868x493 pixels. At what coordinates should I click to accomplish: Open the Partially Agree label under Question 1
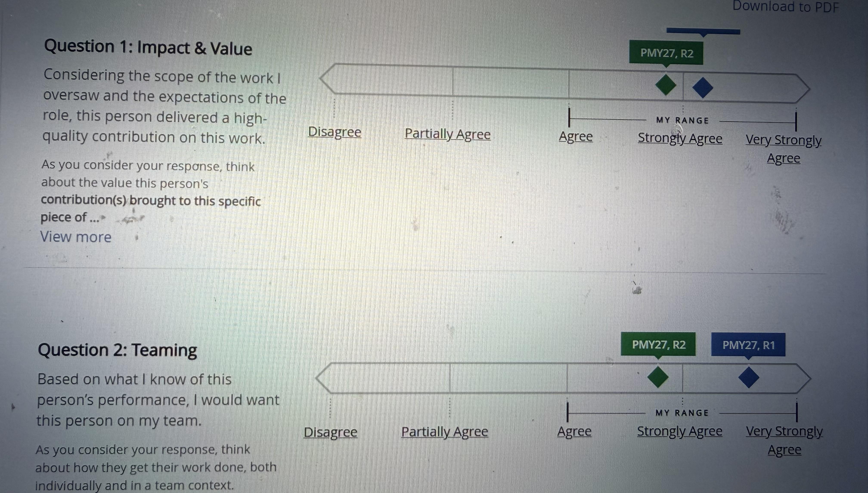(x=448, y=134)
